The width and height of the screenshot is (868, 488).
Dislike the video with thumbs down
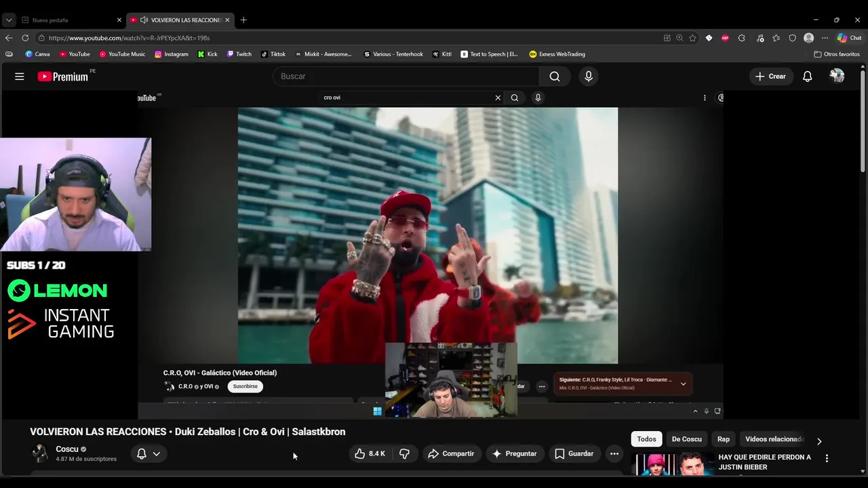pyautogui.click(x=404, y=453)
